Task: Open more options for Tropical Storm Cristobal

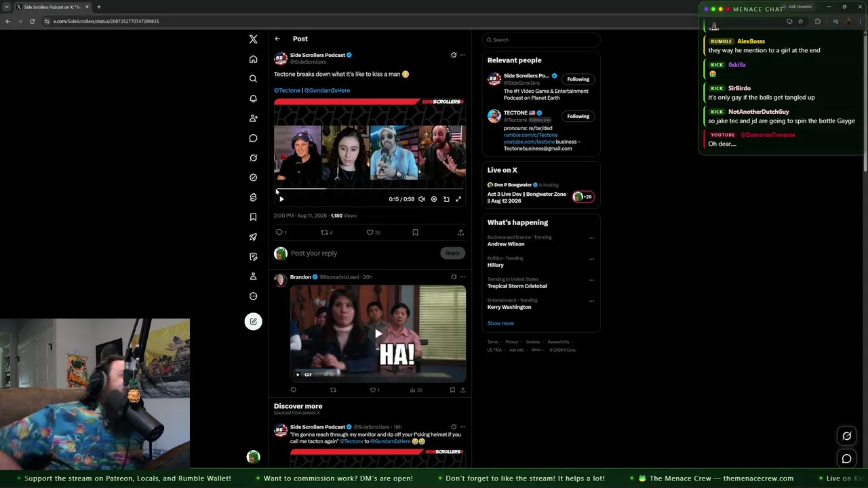Action: [x=591, y=280]
